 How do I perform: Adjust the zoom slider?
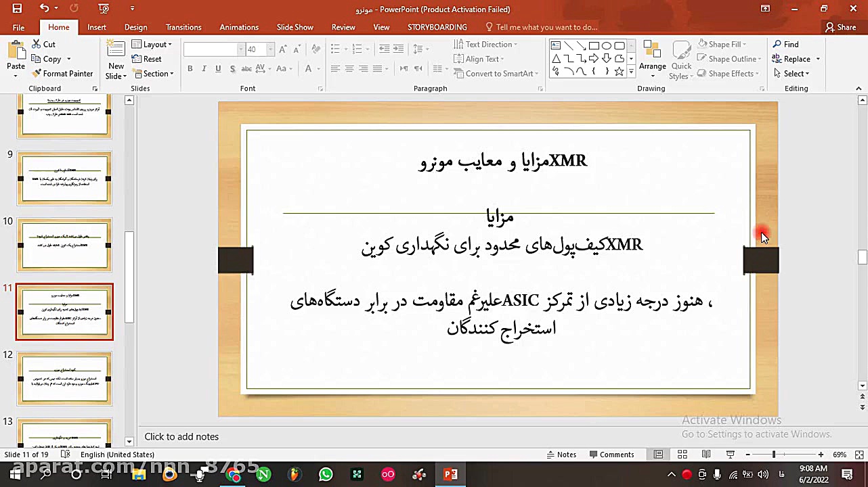773,455
